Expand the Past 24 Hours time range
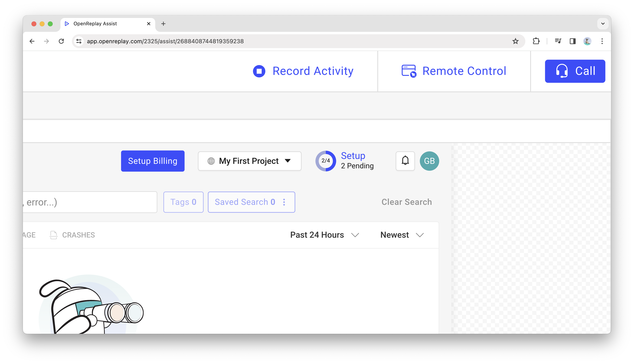The height and width of the screenshot is (364, 634). (x=325, y=235)
